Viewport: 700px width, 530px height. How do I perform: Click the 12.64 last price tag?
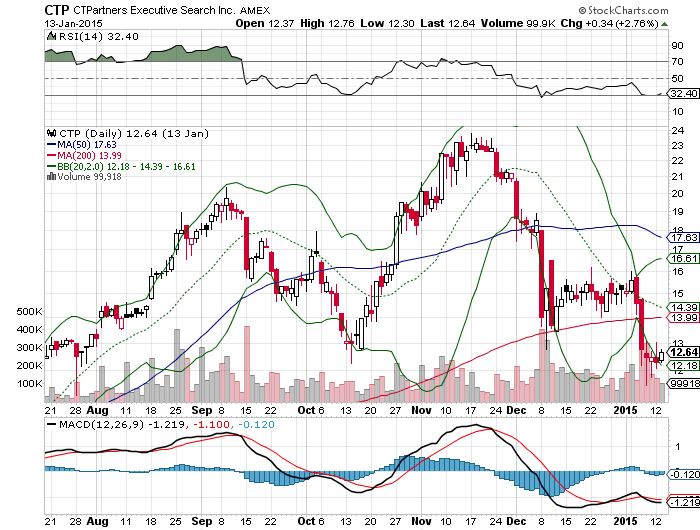click(x=684, y=352)
